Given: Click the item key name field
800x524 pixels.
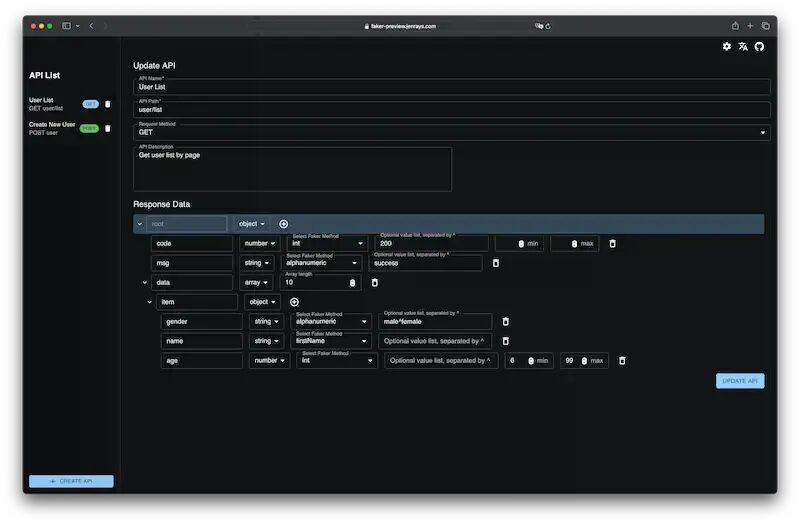Looking at the screenshot, I should [197, 302].
